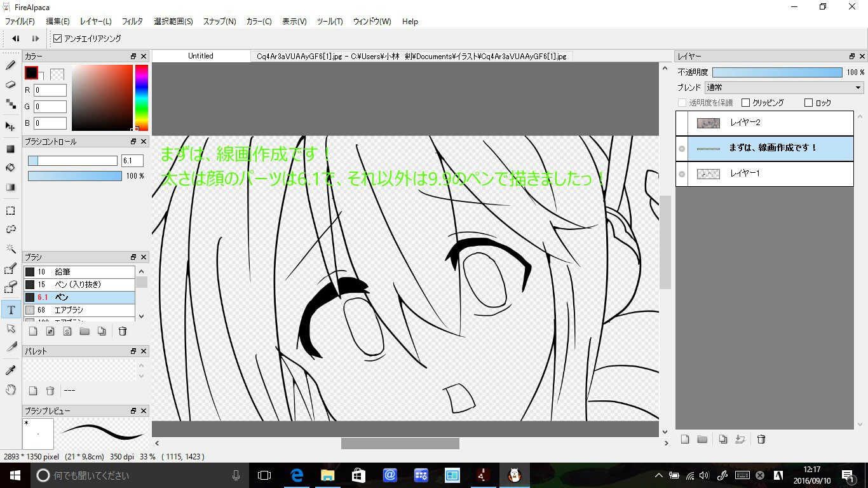Toggle the アンチエイリアシング checkbox

tap(58, 39)
